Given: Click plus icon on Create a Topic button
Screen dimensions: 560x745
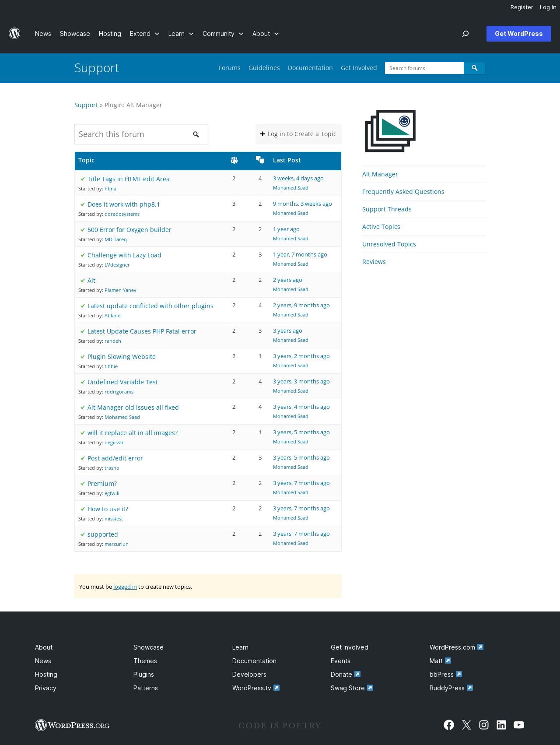Looking at the screenshot, I should 262,134.
